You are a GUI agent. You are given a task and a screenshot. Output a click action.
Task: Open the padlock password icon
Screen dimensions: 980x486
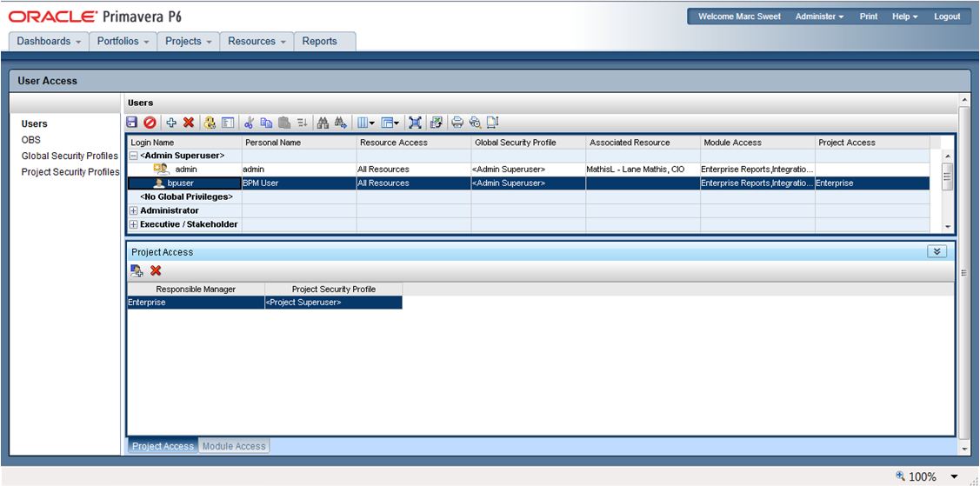[210, 123]
